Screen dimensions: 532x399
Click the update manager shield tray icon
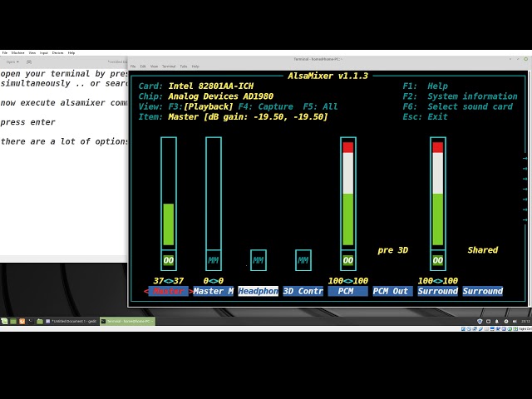(480, 322)
